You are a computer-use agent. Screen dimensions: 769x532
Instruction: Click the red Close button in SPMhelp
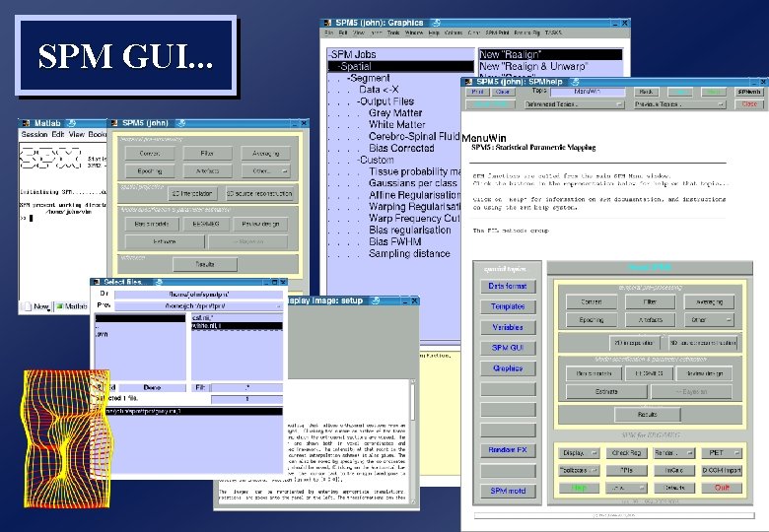[x=749, y=104]
